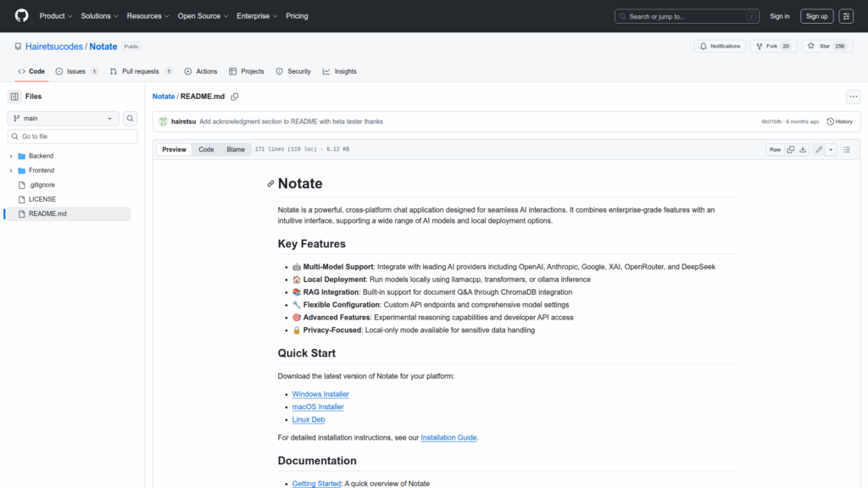Image resolution: width=868 pixels, height=488 pixels.
Task: Click the Windows Installer link
Action: coord(320,394)
